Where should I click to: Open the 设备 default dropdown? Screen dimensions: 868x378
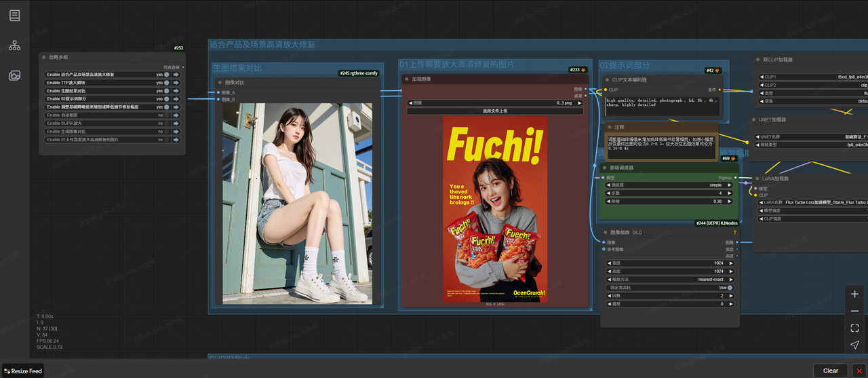pos(813,101)
